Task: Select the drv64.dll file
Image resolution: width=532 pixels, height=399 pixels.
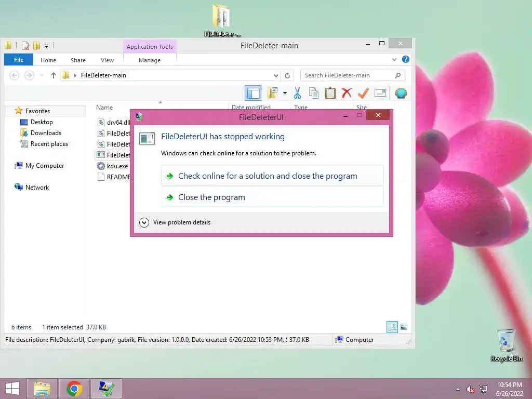Action: click(113, 123)
